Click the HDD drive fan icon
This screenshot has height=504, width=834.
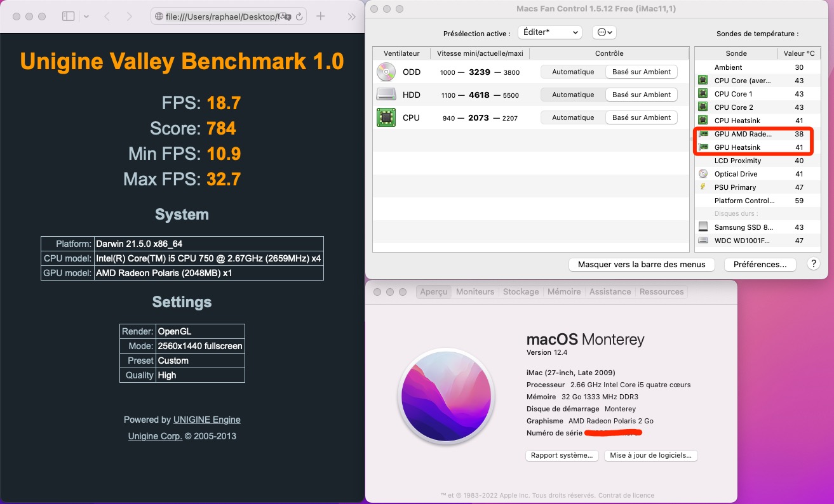[x=386, y=95]
